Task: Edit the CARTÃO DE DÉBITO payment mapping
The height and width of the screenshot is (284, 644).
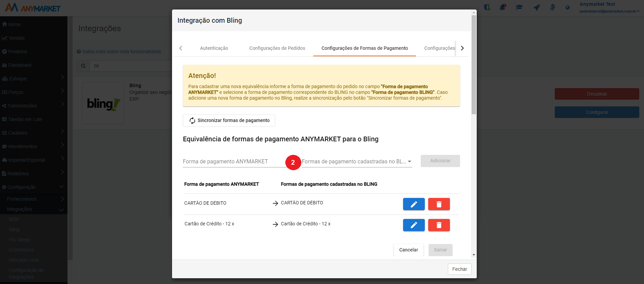Action: click(x=414, y=204)
